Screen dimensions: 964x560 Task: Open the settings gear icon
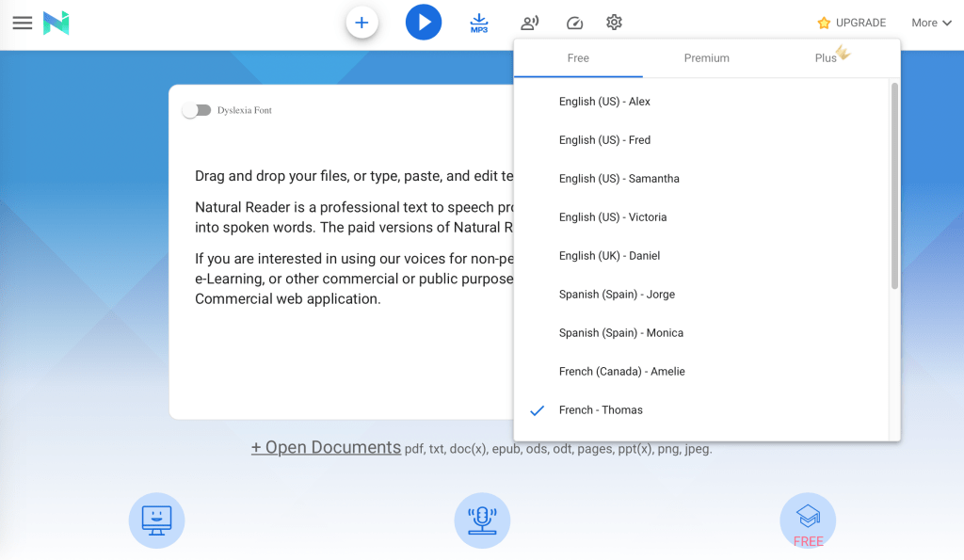[x=614, y=23]
